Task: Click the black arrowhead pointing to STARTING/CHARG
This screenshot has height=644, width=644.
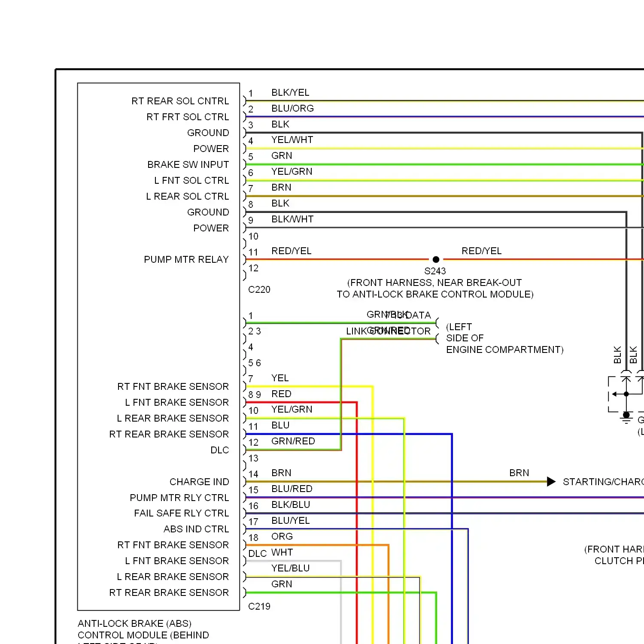Action: point(551,482)
